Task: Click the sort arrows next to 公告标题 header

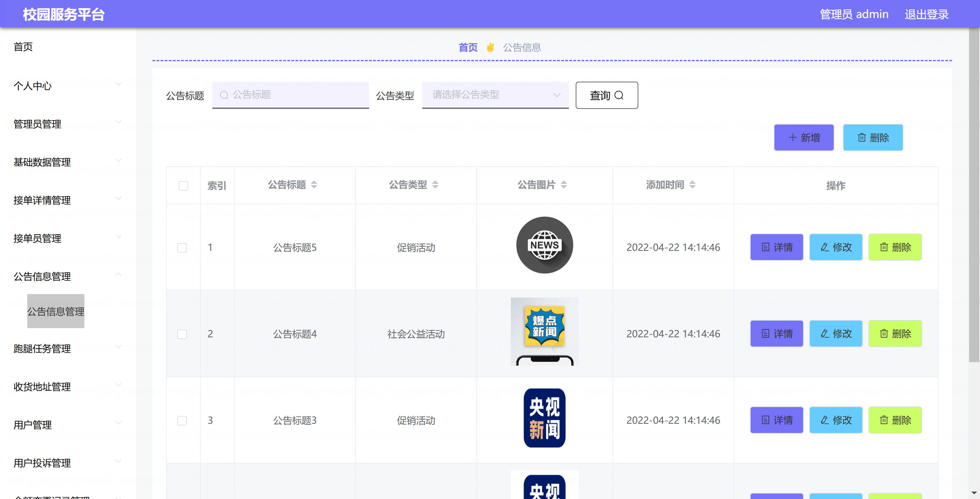Action: 314,184
